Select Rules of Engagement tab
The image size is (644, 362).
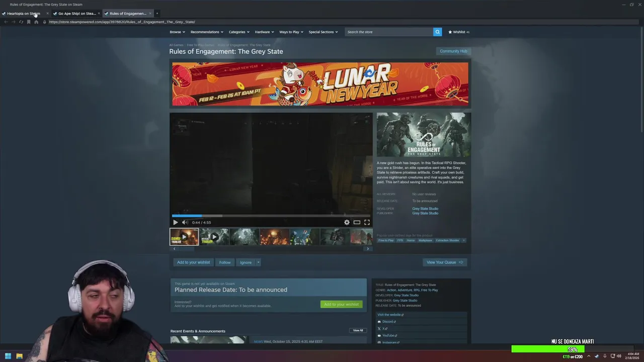click(x=127, y=14)
